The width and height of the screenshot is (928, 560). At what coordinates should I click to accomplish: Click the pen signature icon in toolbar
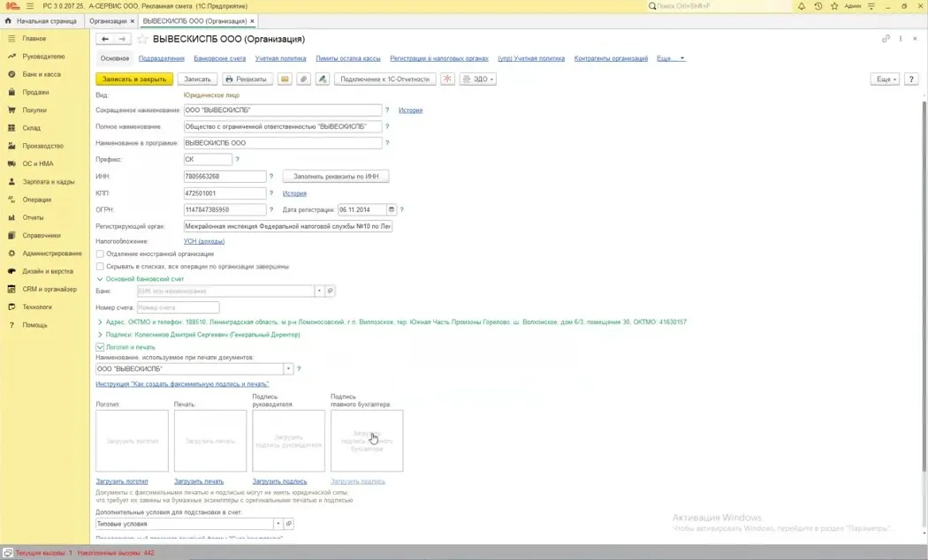323,79
